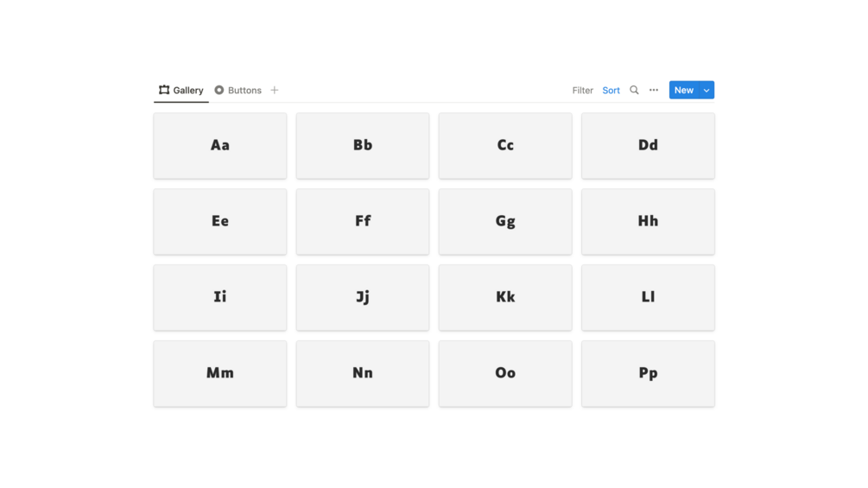The height and width of the screenshot is (488, 868).
Task: Open the Dd gallery card
Action: pyautogui.click(x=648, y=146)
